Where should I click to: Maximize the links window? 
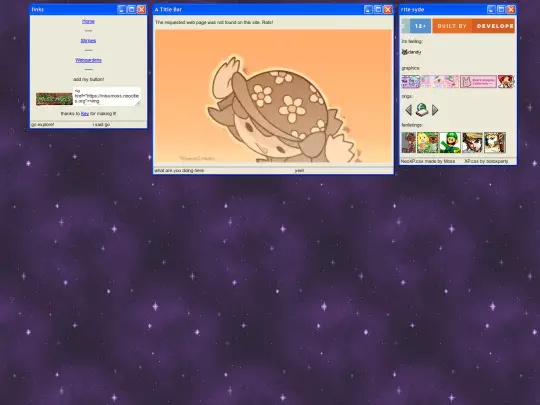click(132, 10)
